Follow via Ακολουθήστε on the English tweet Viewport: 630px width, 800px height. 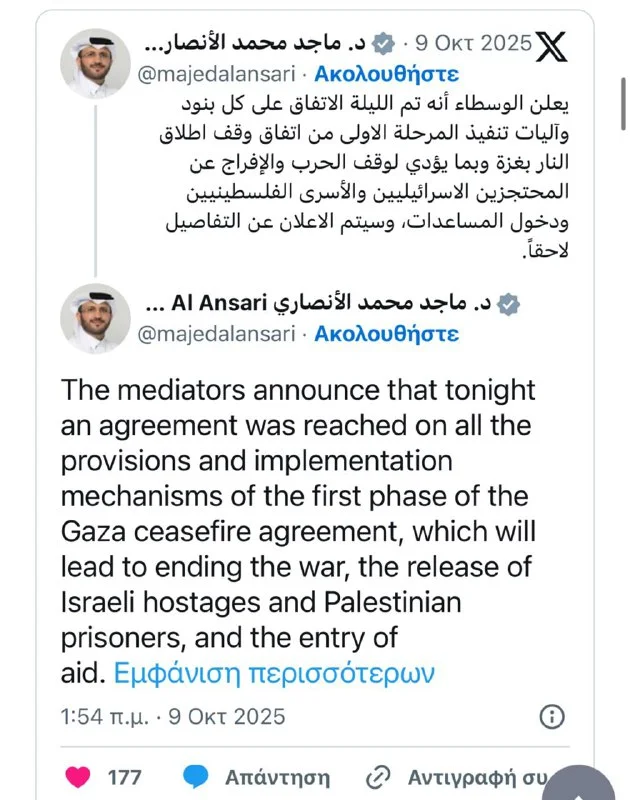[386, 334]
